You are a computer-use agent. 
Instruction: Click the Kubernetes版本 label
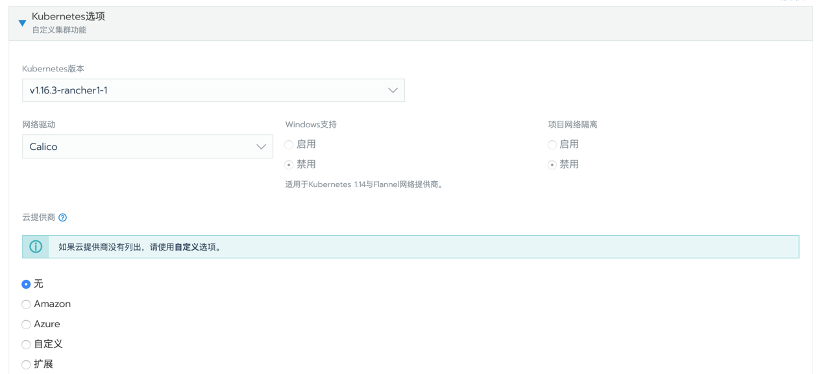point(53,69)
